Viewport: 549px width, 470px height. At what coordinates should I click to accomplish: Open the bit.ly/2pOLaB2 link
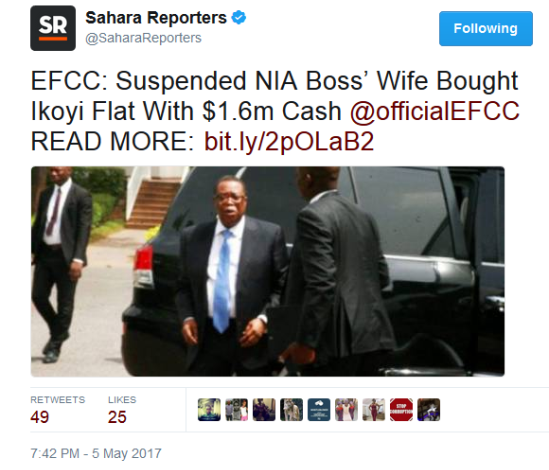(289, 141)
